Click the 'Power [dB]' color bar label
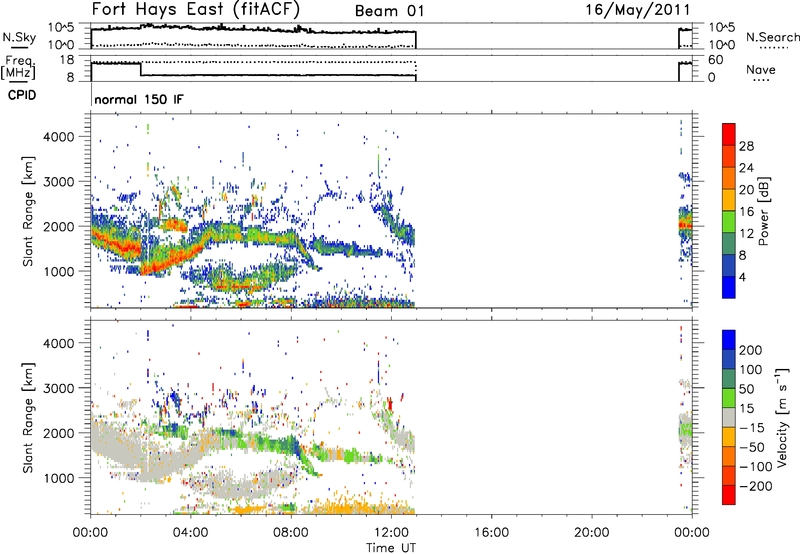Image resolution: width=800 pixels, height=554 pixels. click(x=763, y=211)
